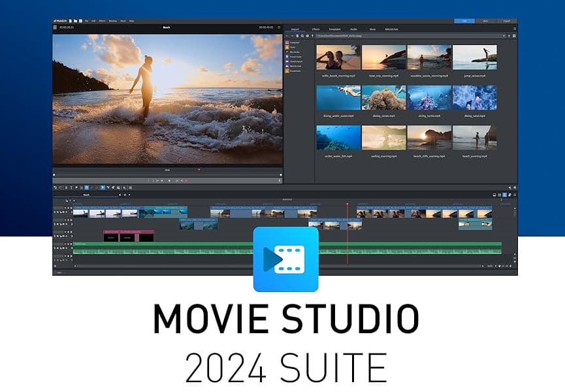Select the diving_turtle.mp4 thumbnail
Image resolution: width=565 pixels, height=392 pixels.
pyautogui.click(x=429, y=97)
